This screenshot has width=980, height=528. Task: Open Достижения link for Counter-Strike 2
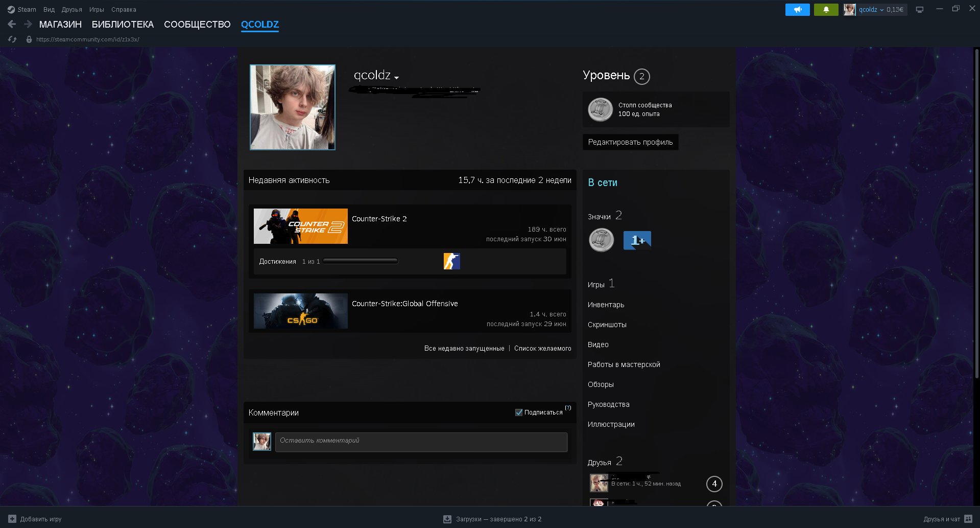(277, 261)
